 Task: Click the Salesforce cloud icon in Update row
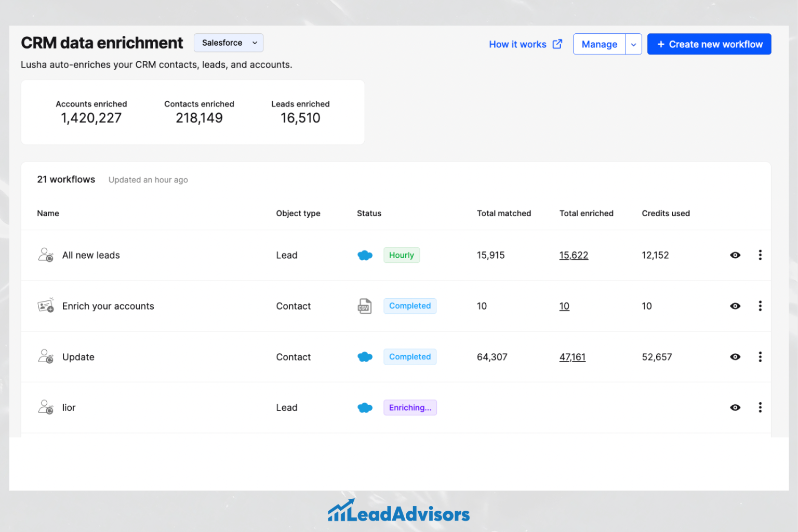pyautogui.click(x=365, y=357)
